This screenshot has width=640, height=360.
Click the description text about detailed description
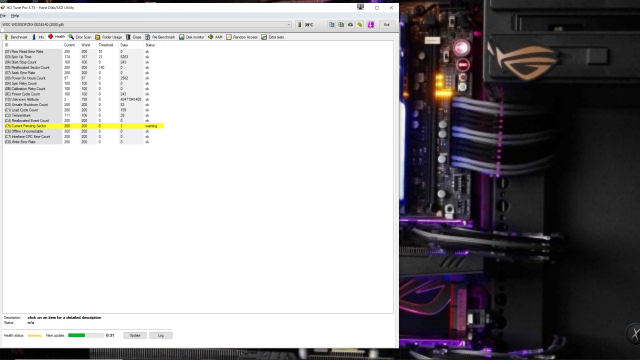tap(64, 318)
